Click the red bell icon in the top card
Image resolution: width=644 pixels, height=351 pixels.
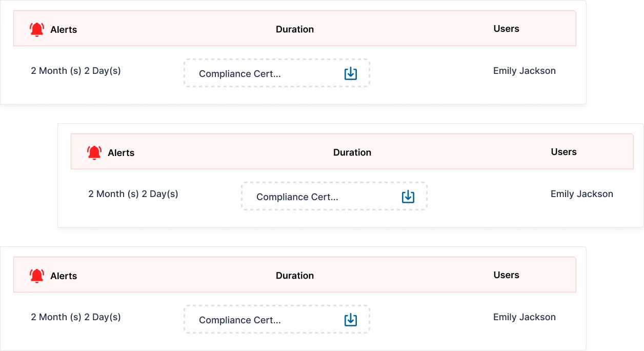click(x=37, y=30)
